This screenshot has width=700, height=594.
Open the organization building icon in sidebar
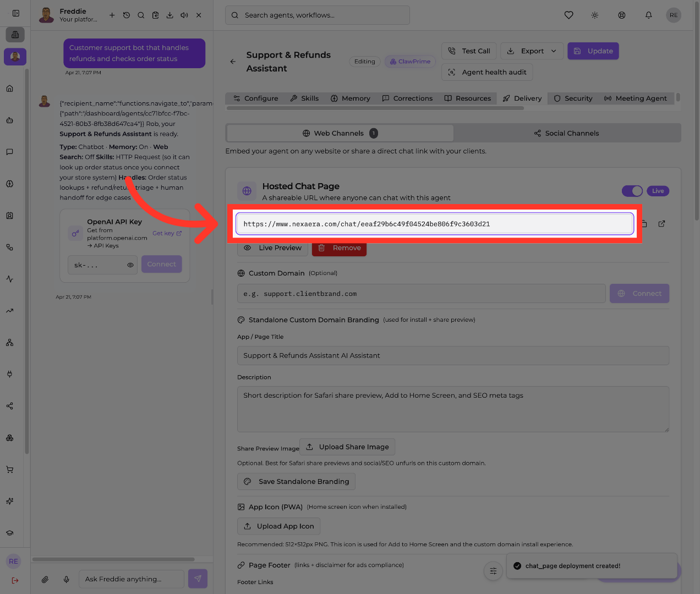click(x=15, y=35)
